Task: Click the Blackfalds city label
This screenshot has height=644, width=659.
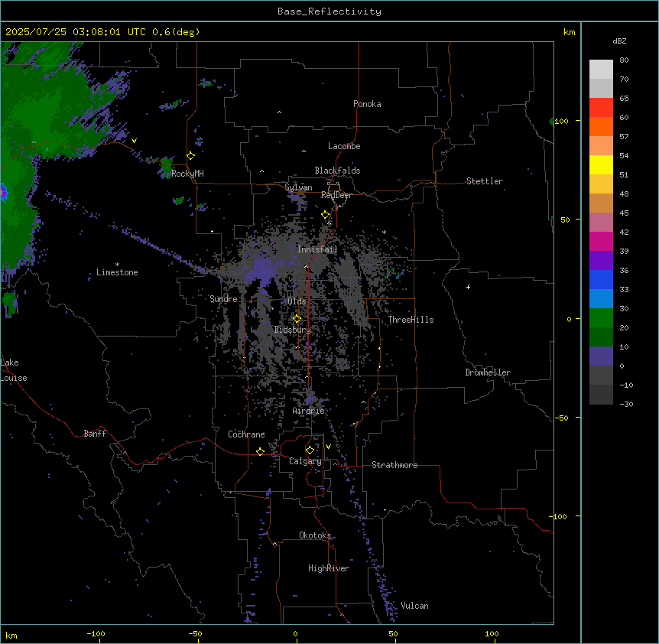Action: pos(337,171)
